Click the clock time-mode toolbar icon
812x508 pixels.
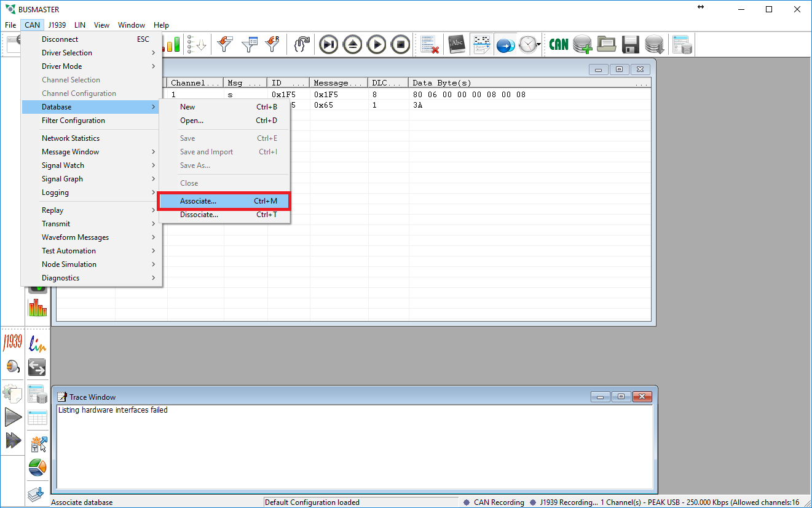527,44
